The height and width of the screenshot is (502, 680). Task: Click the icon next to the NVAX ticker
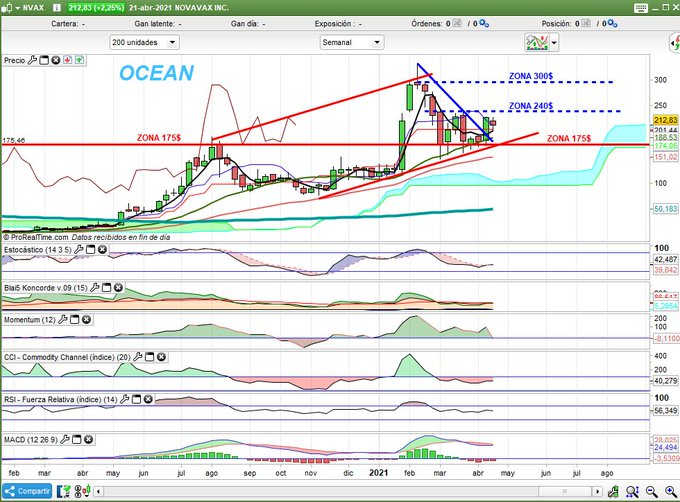[56, 8]
